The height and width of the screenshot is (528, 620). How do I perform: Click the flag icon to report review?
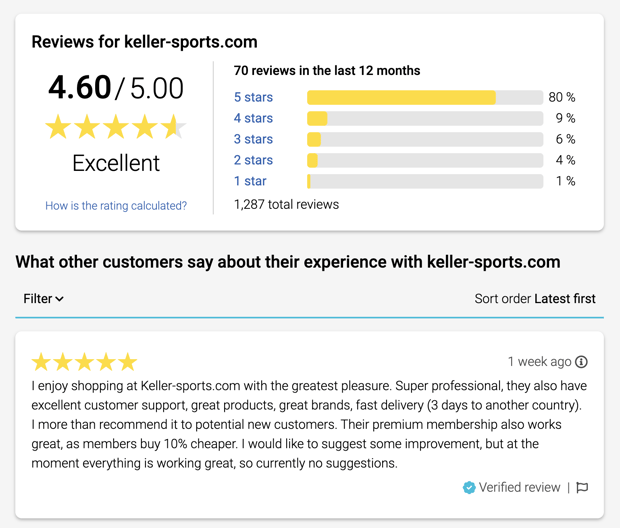pos(582,487)
